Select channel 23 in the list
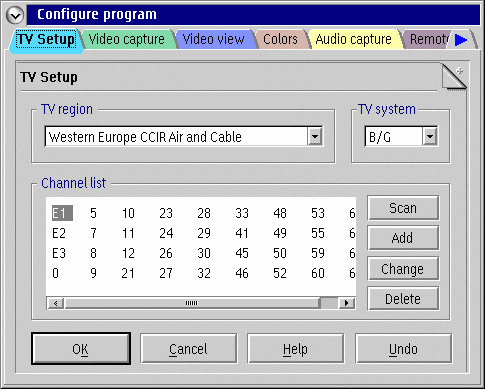This screenshot has width=485, height=389. click(x=166, y=213)
